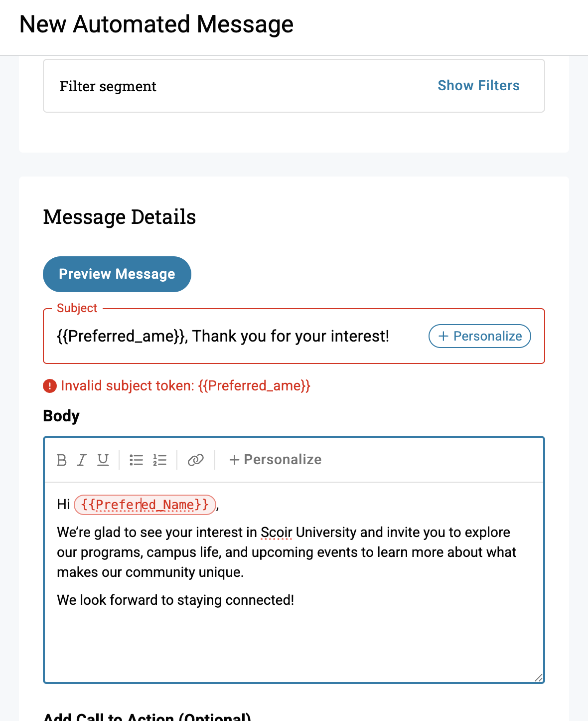The image size is (588, 721).
Task: Insert a numbered list in body
Action: click(x=159, y=460)
